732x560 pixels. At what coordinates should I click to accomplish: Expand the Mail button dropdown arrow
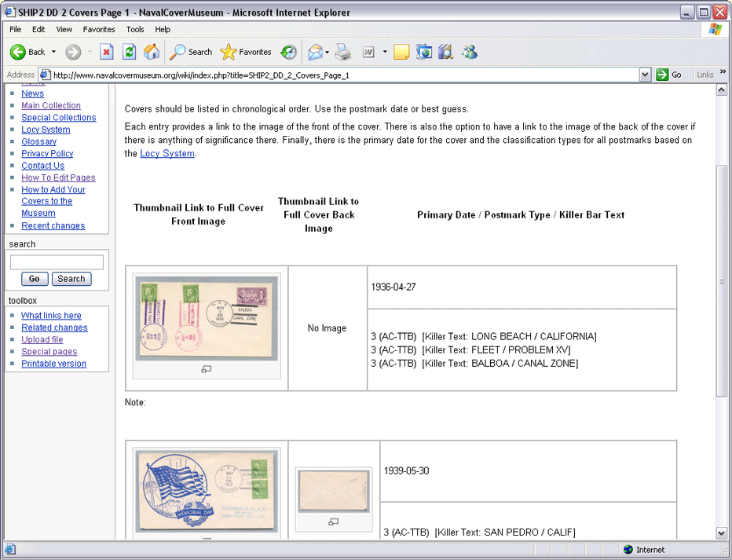(x=328, y=53)
